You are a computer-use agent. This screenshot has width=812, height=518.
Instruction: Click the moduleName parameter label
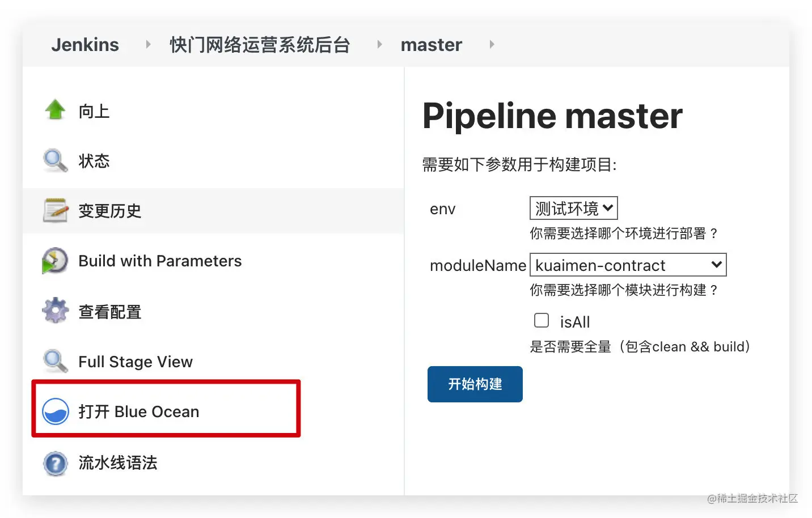click(478, 265)
